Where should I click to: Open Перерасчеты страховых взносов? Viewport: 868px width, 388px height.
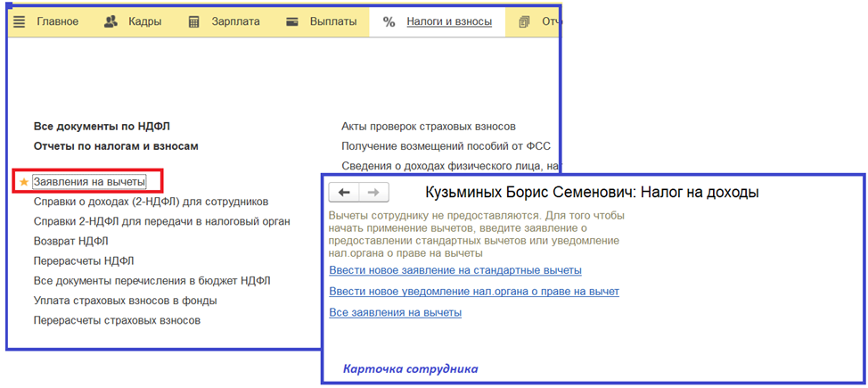click(117, 320)
